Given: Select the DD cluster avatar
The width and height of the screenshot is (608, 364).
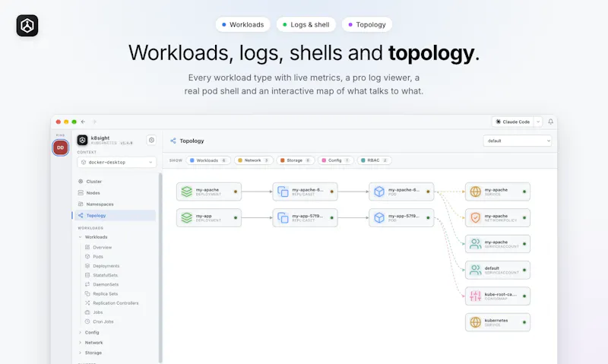Looking at the screenshot, I should pos(61,147).
